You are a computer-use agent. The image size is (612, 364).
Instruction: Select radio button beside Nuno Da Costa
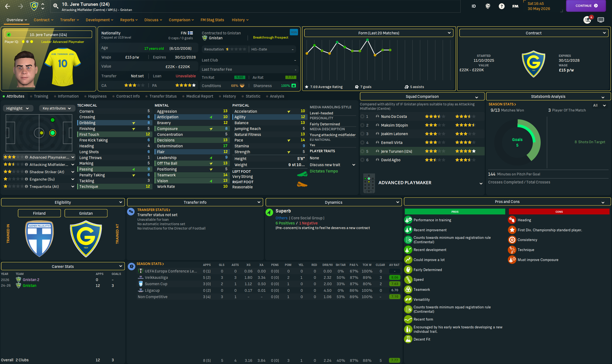[362, 117]
